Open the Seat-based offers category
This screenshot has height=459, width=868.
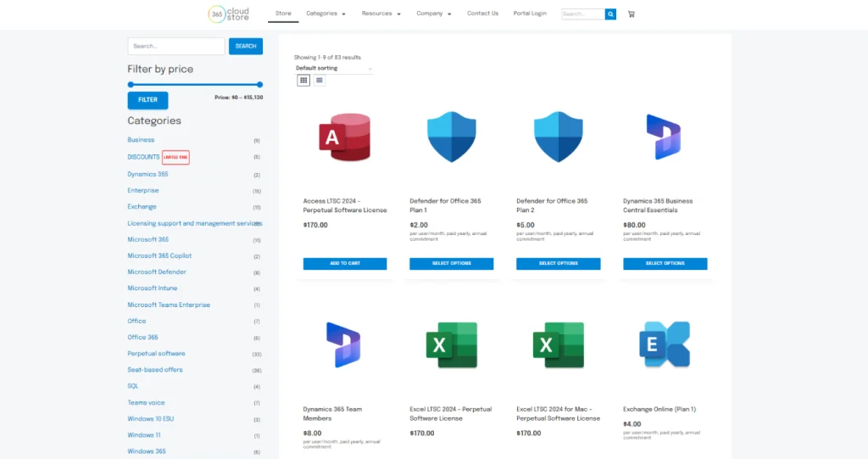coord(155,370)
